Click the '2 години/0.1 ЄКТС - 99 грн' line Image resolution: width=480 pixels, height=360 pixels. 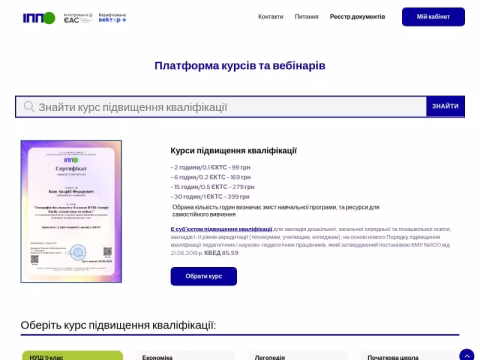coord(210,167)
